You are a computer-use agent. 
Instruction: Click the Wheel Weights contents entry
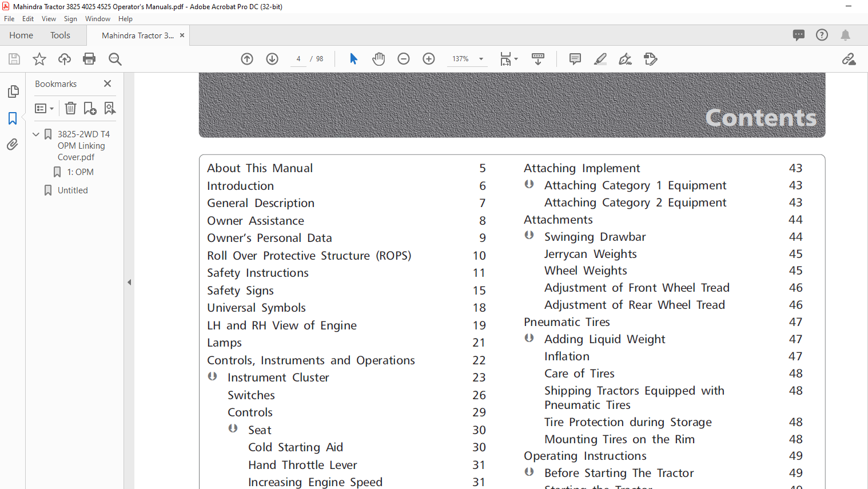(x=586, y=271)
